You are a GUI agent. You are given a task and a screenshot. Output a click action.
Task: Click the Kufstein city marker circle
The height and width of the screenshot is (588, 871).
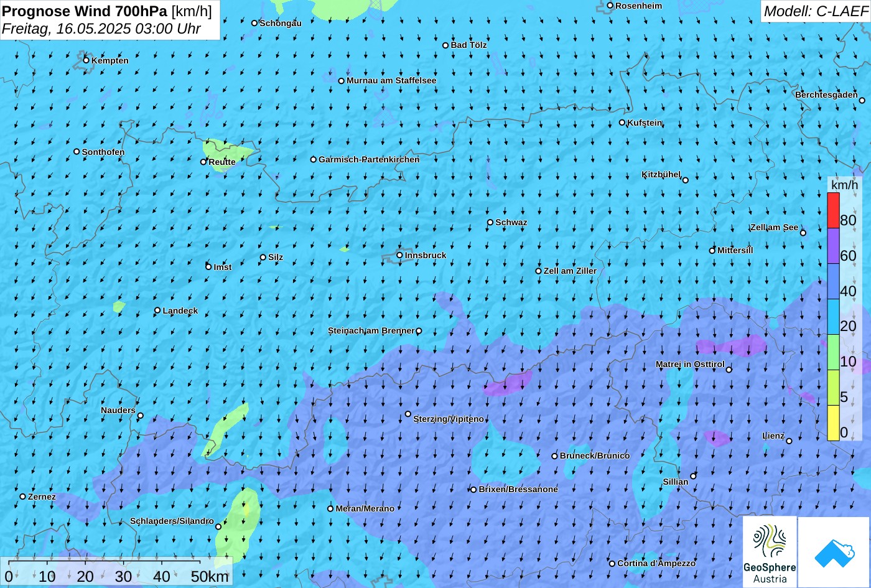[x=622, y=123]
